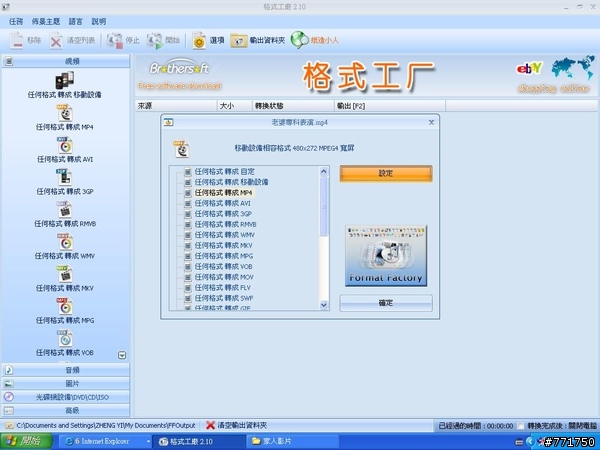Viewport: 600px width, 450px height.
Task: Open the 家人影片 folder taskbar button
Action: click(293, 441)
